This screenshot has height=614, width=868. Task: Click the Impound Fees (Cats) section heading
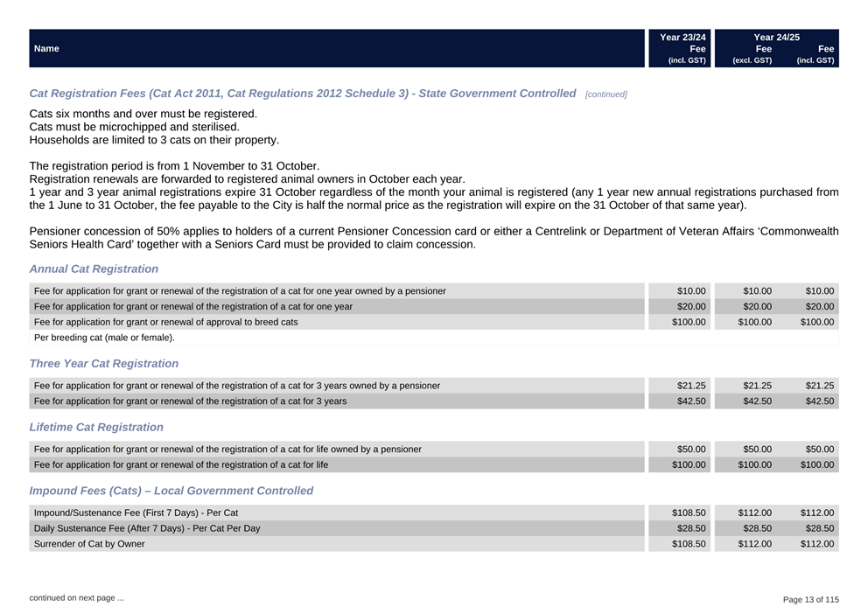pyautogui.click(x=171, y=491)
